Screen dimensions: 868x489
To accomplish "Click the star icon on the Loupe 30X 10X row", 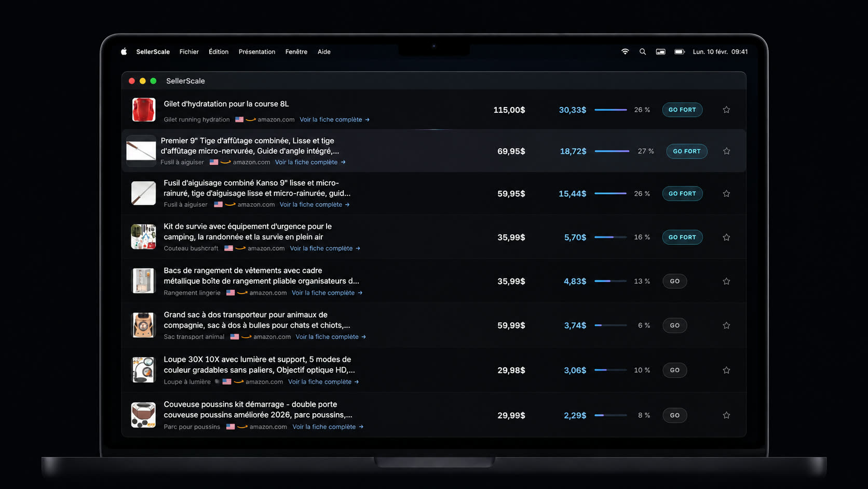I will [726, 370].
